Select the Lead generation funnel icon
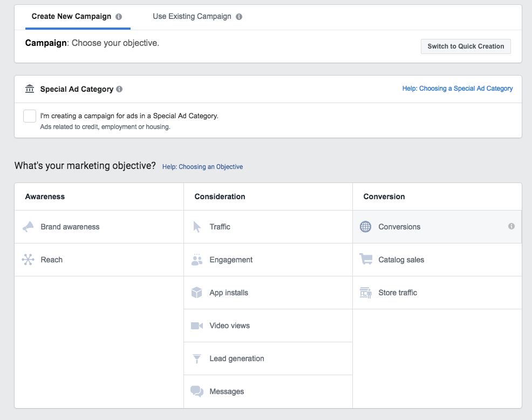Screen dimensions: 532x420 (197, 359)
